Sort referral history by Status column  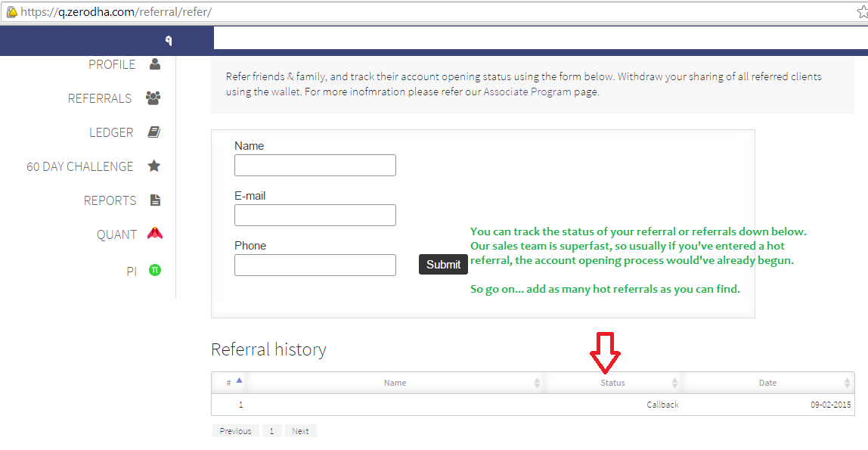tap(612, 383)
